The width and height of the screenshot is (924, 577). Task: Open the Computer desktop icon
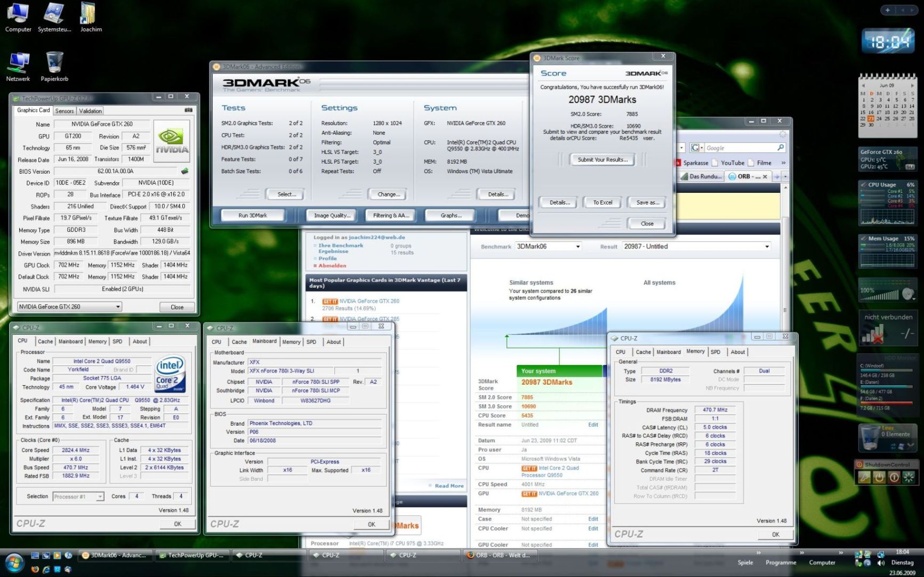[18, 17]
